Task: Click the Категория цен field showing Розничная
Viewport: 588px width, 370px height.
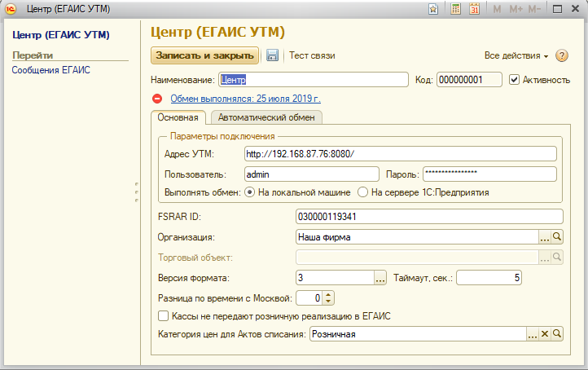Action: coord(418,334)
